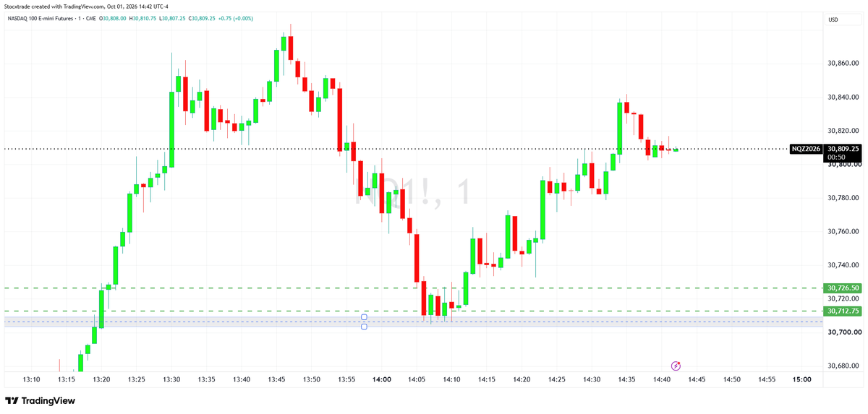Click the bold 14:00 time axis label
Screen dimensions: 868x414
(x=381, y=379)
